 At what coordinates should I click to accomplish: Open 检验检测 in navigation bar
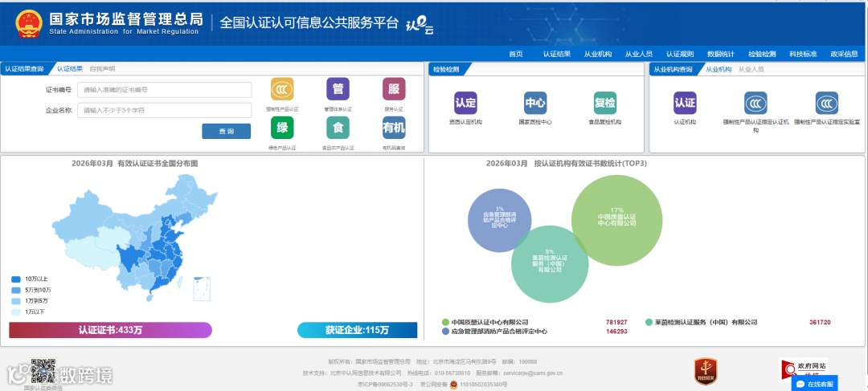(x=762, y=55)
